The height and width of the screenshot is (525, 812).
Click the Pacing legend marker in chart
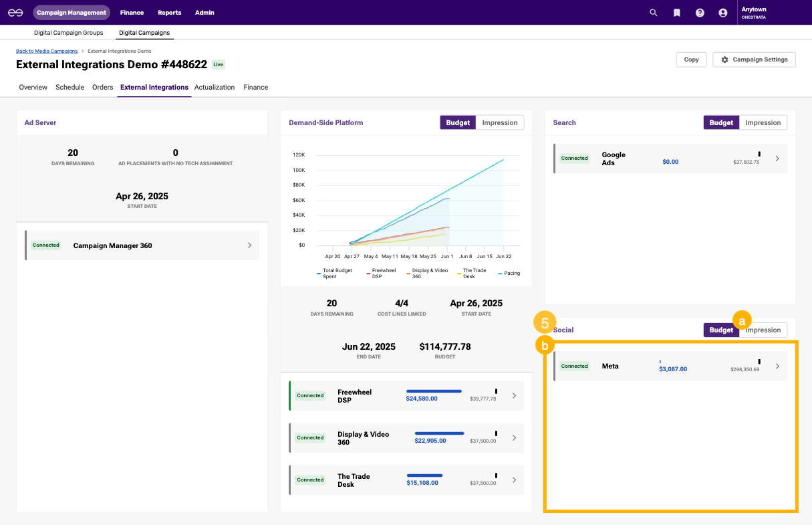click(499, 274)
